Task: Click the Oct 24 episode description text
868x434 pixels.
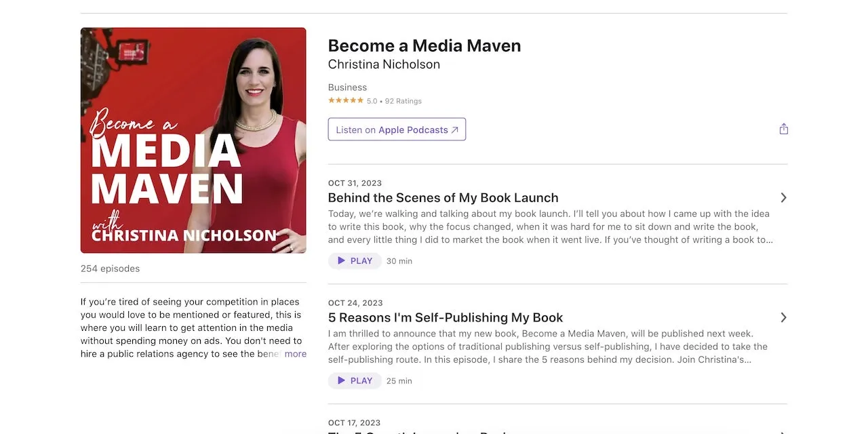Action: click(549, 347)
